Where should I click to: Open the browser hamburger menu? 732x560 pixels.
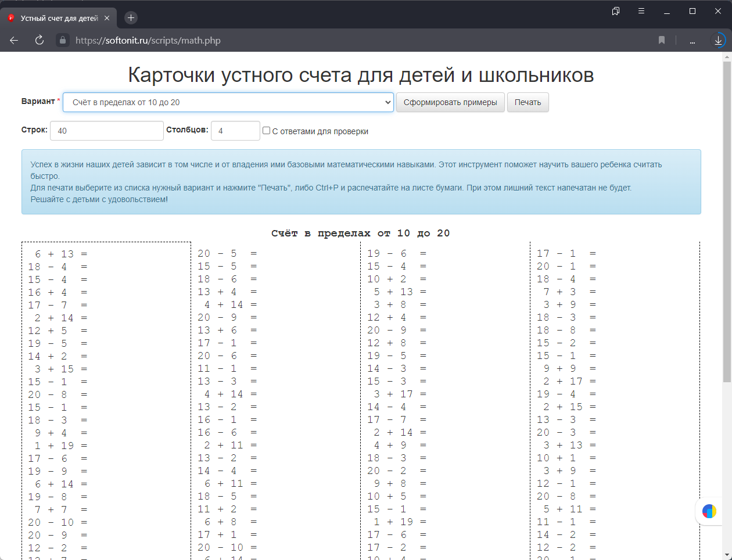pyautogui.click(x=641, y=11)
